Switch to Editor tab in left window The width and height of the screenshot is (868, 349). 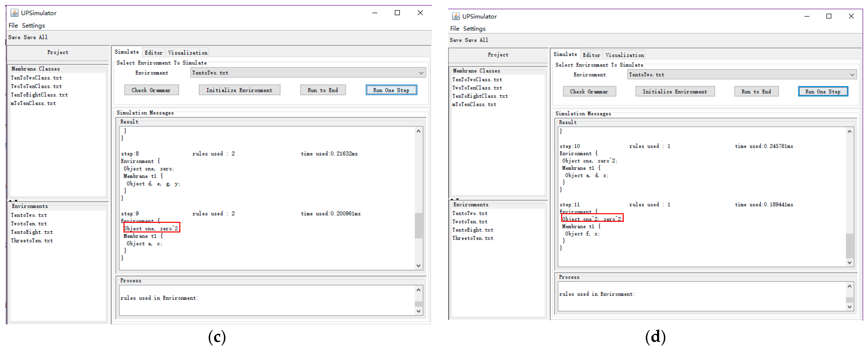point(153,53)
